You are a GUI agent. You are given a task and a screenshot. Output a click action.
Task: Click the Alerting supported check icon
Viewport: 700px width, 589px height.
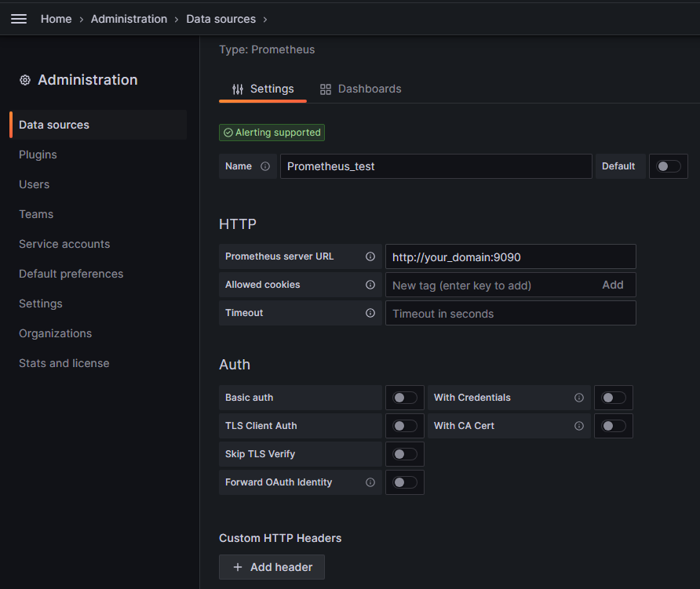pyautogui.click(x=228, y=133)
